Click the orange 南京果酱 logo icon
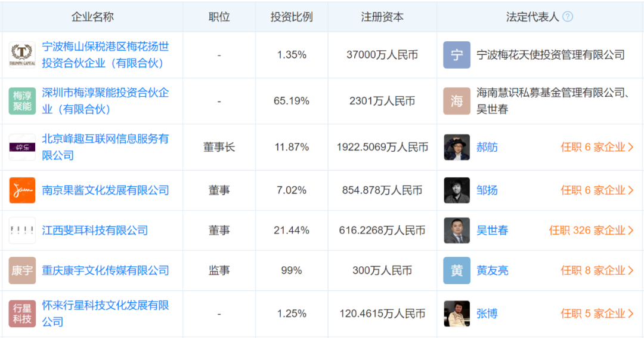Image resolution: width=644 pixels, height=338 pixels. point(23,190)
